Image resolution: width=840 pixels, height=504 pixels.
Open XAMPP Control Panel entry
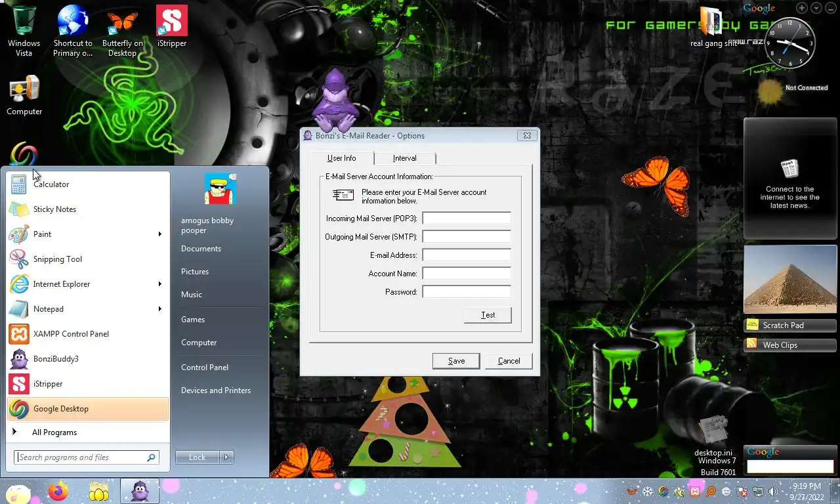click(88, 334)
